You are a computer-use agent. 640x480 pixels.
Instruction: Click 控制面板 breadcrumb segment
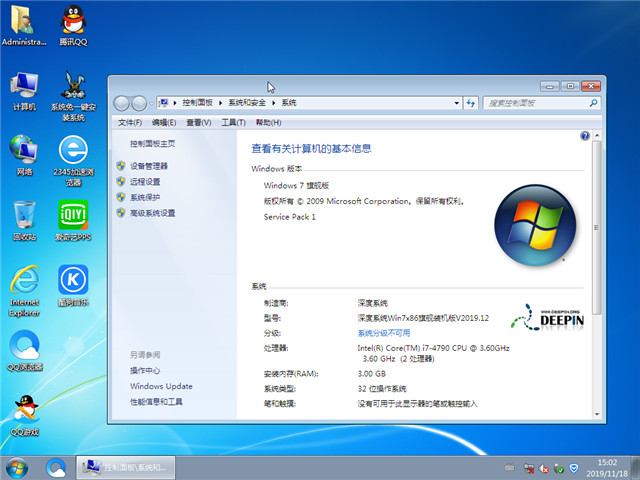pos(198,103)
